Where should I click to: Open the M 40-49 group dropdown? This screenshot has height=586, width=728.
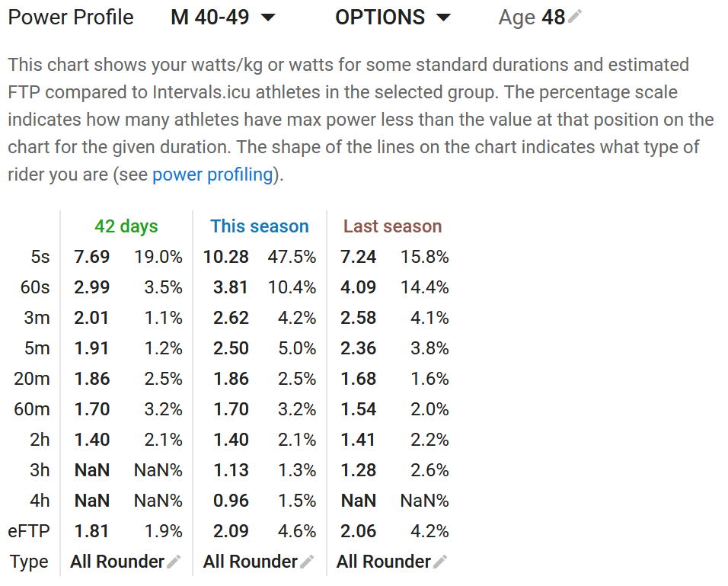tap(223, 18)
